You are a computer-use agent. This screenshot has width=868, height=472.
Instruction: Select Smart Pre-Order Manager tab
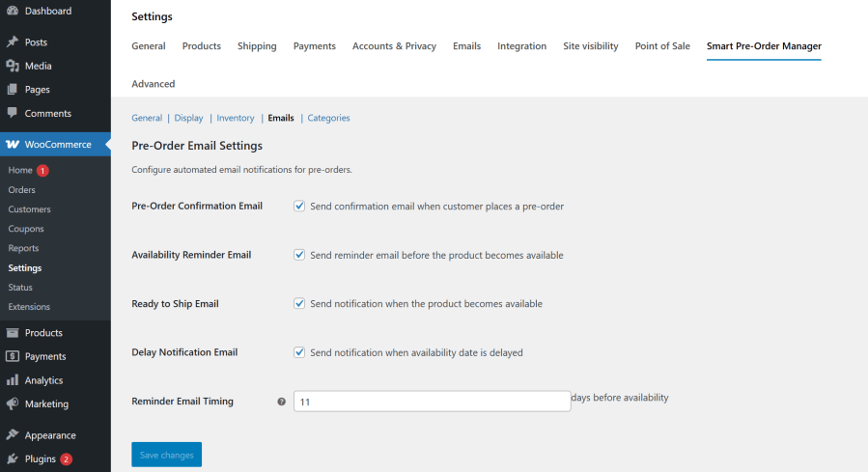pyautogui.click(x=764, y=46)
